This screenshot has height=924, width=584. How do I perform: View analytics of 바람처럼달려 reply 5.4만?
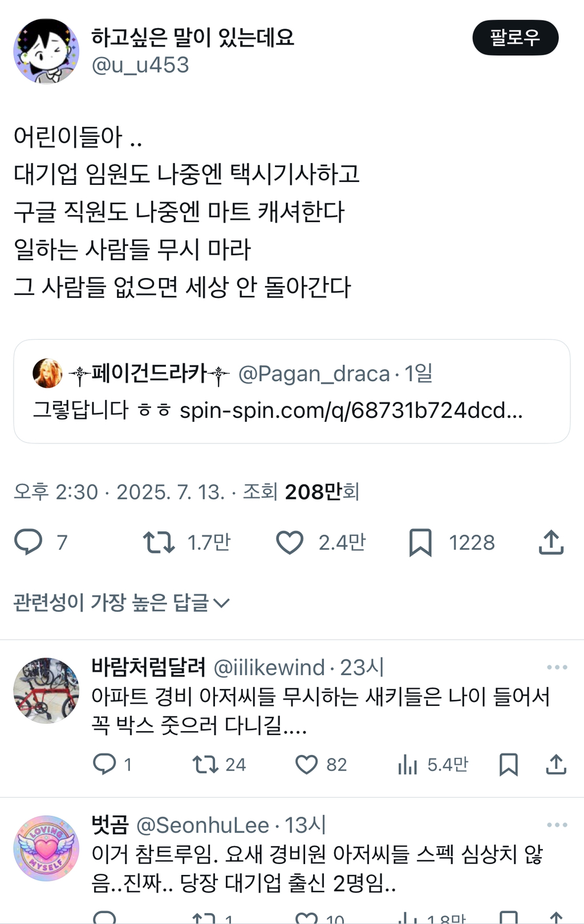point(407,764)
